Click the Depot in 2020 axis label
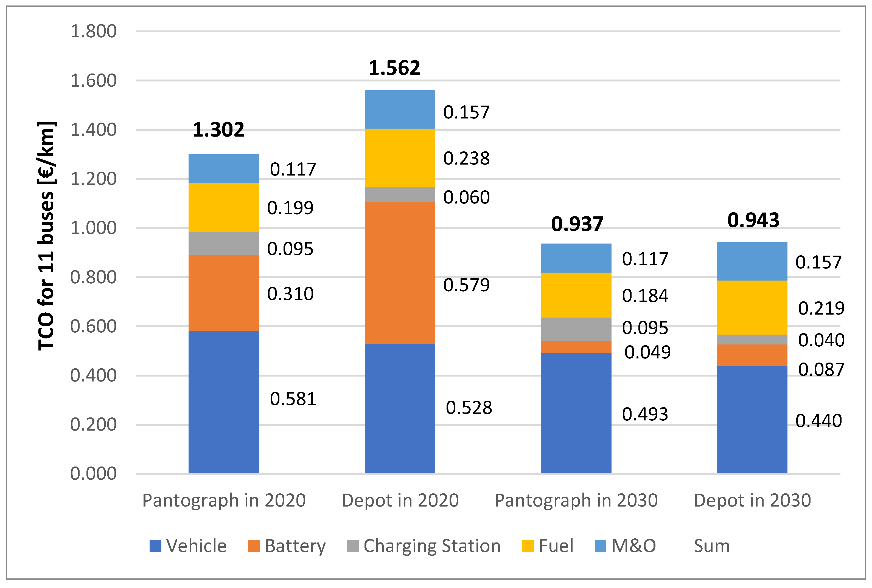The height and width of the screenshot is (588, 872). [400, 501]
